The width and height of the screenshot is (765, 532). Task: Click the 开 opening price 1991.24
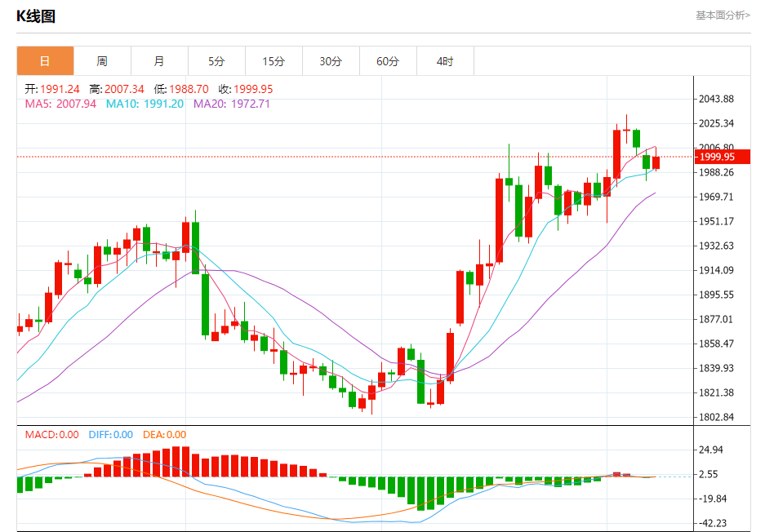pos(52,89)
